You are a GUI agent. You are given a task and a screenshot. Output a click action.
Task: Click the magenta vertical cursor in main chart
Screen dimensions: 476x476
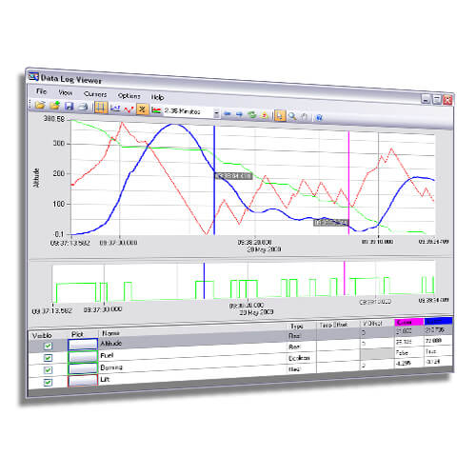pyautogui.click(x=348, y=183)
